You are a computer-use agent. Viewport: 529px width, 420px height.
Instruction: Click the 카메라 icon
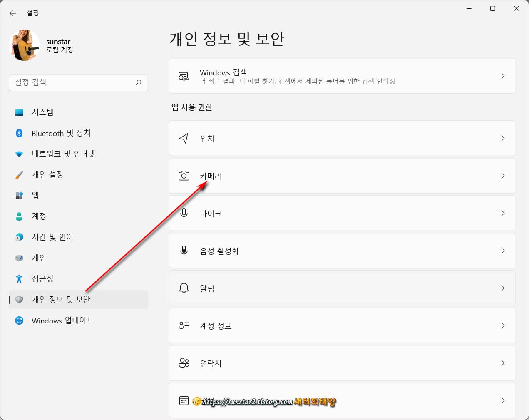point(184,176)
